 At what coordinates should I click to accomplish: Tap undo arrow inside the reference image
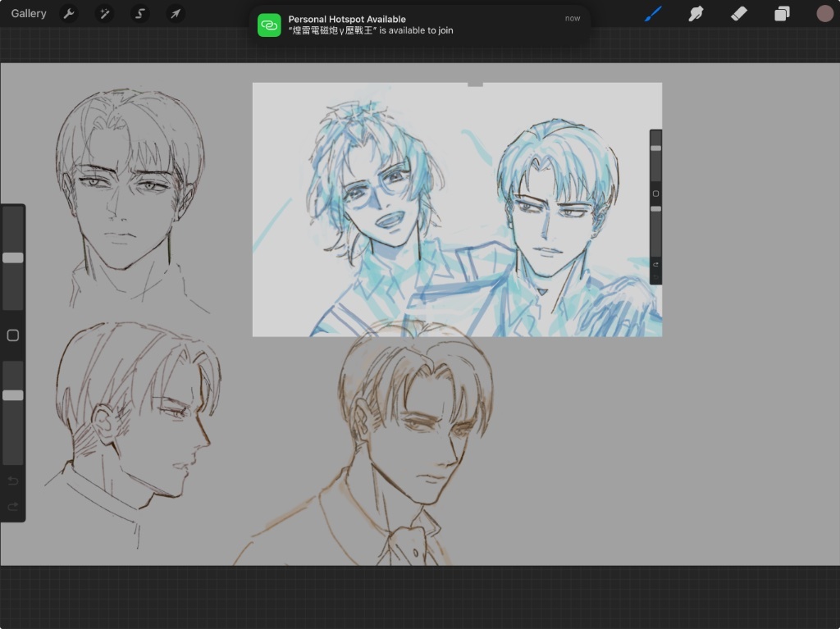(x=655, y=264)
